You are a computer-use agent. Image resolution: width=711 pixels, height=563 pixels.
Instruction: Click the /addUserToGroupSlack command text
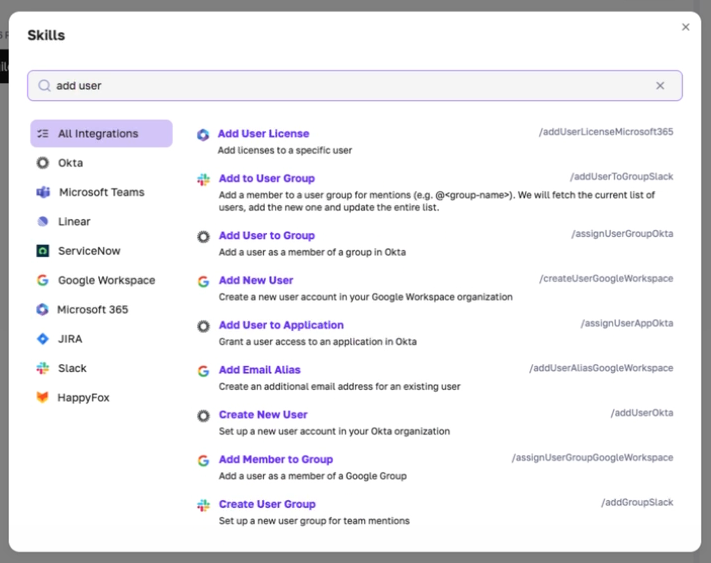[x=621, y=176]
